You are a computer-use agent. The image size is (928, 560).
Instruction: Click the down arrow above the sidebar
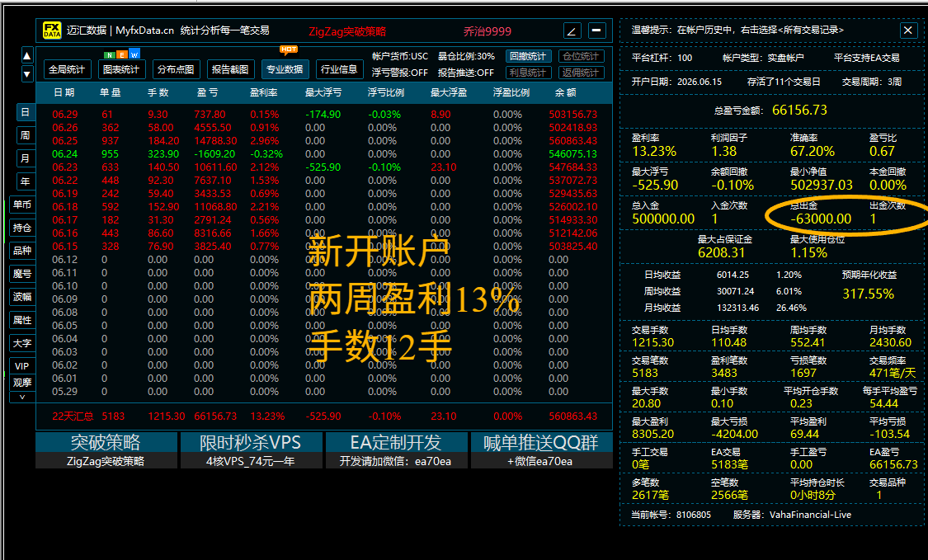(x=27, y=74)
